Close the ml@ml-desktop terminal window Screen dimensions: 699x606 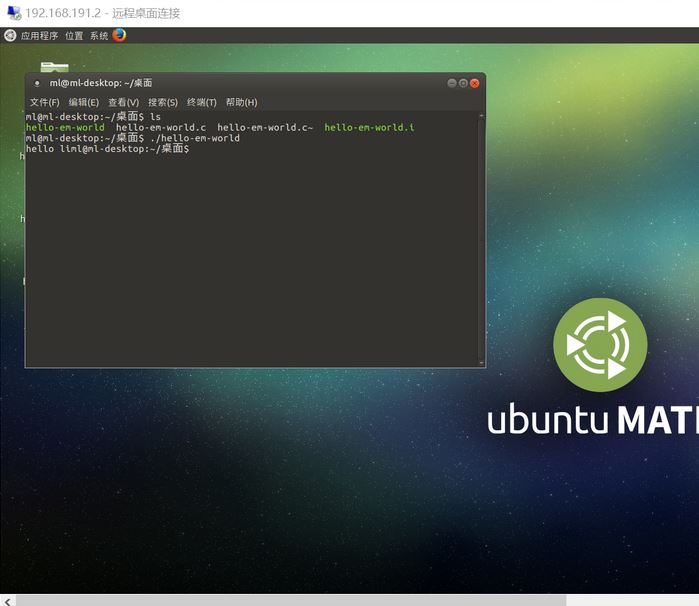pos(475,83)
